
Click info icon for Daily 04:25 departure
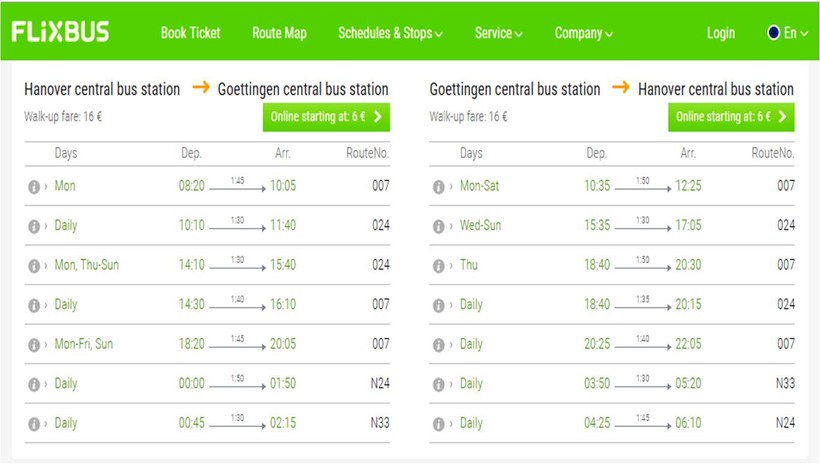click(x=439, y=424)
